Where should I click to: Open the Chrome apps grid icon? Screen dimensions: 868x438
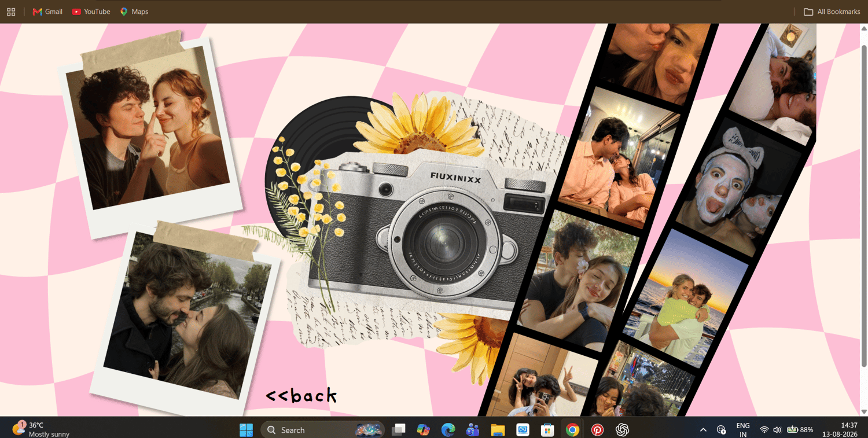(11, 12)
